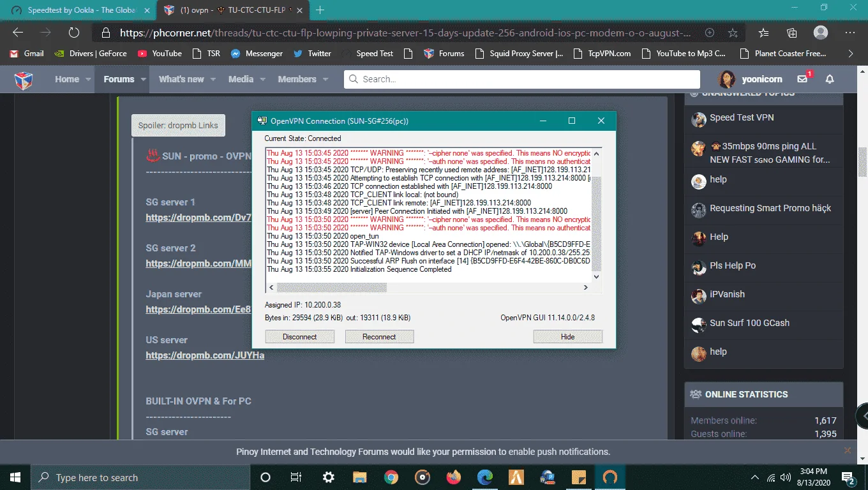
Task: Open the Speed Test VPN topic
Action: (x=742, y=117)
